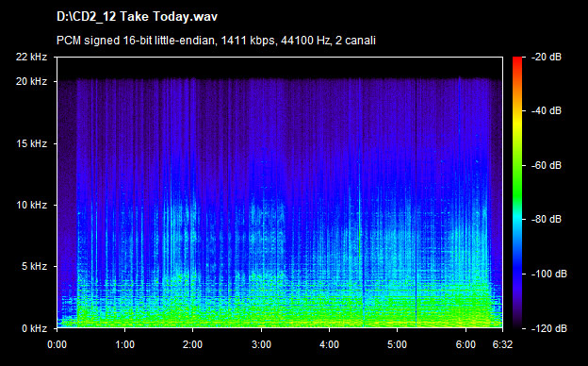Click the 15 kHz frequency axis label
588x366 pixels.
[x=31, y=143]
